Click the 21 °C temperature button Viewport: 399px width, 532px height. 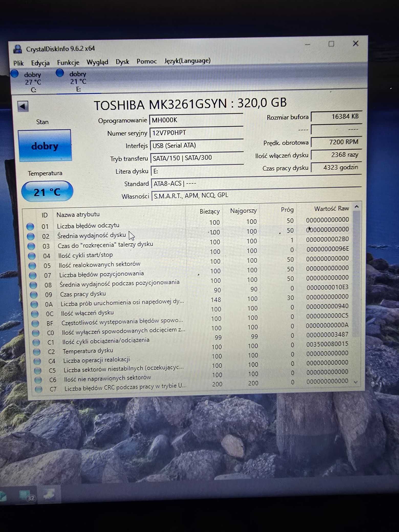pyautogui.click(x=47, y=191)
